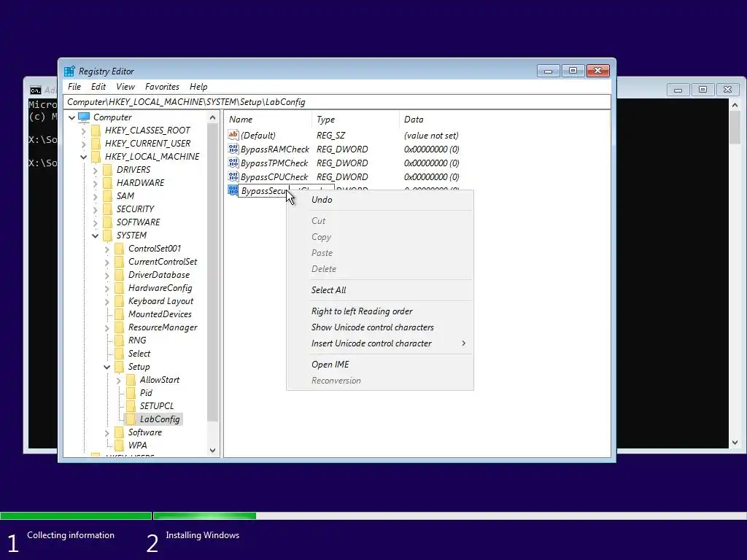Click the BypassTPMCheck DWORD icon
The width and height of the screenshot is (747, 560).
pos(233,163)
